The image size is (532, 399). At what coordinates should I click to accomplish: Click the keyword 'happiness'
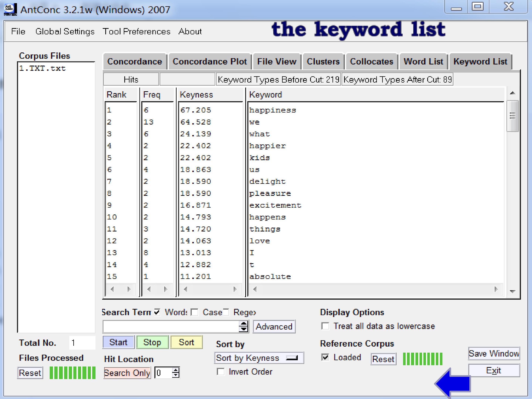pyautogui.click(x=272, y=110)
